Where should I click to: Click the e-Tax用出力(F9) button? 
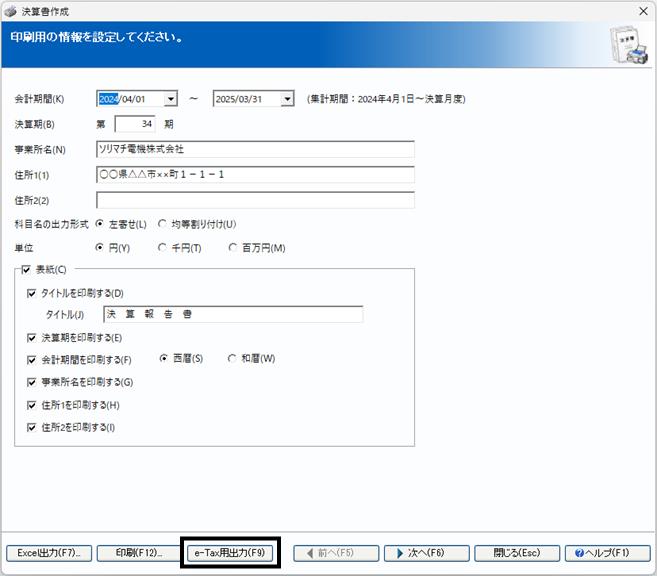coord(230,553)
